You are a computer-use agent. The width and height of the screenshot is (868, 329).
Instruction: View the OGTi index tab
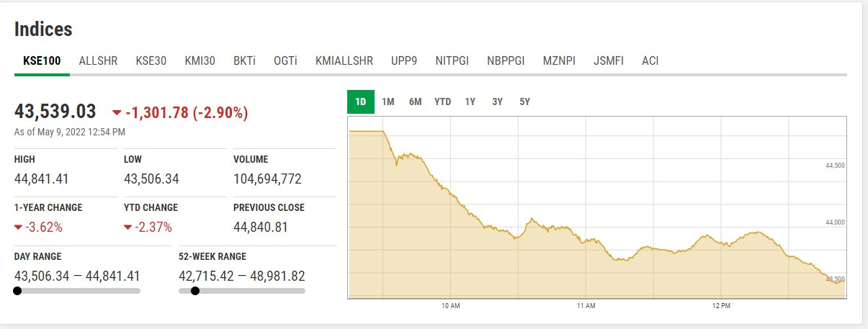[285, 61]
